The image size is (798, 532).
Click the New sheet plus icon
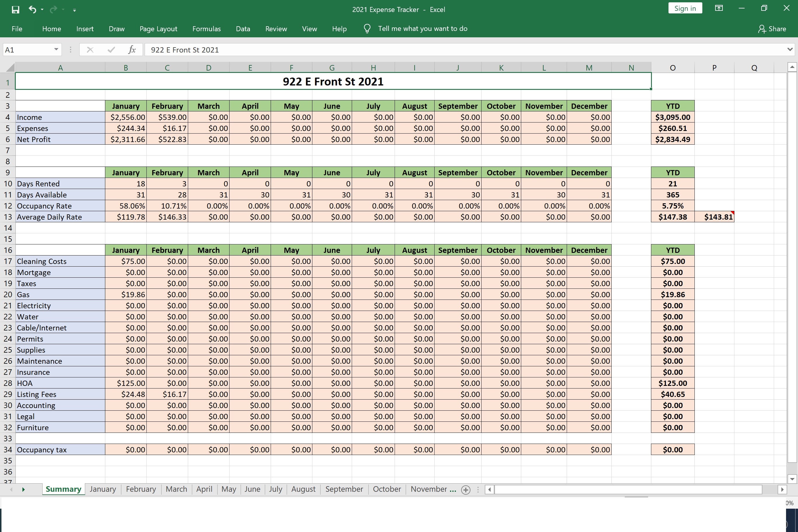pyautogui.click(x=466, y=490)
